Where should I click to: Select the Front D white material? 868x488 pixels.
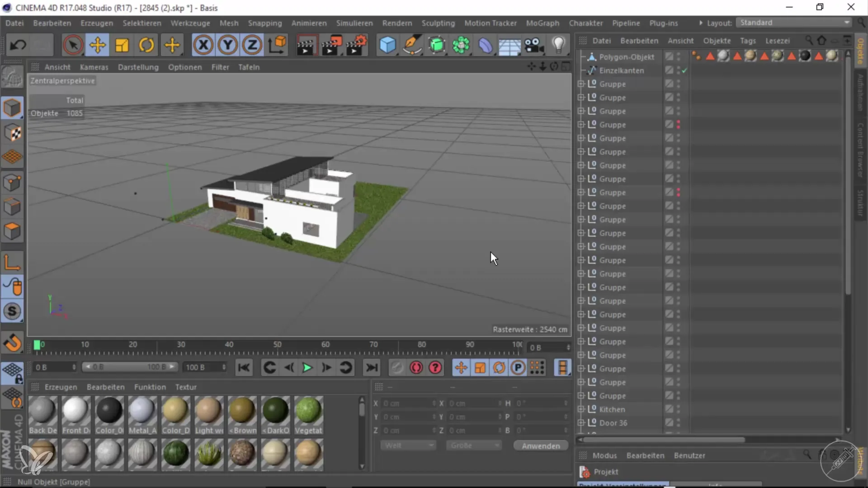pos(75,415)
